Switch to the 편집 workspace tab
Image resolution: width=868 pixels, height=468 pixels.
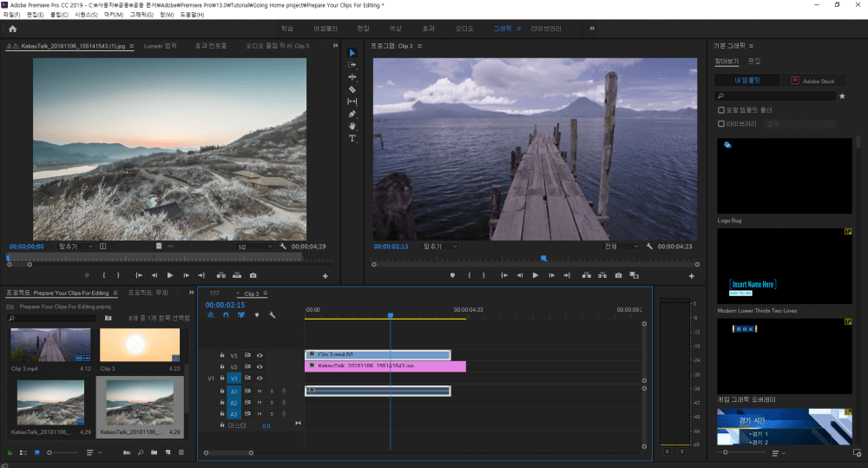[x=363, y=29]
